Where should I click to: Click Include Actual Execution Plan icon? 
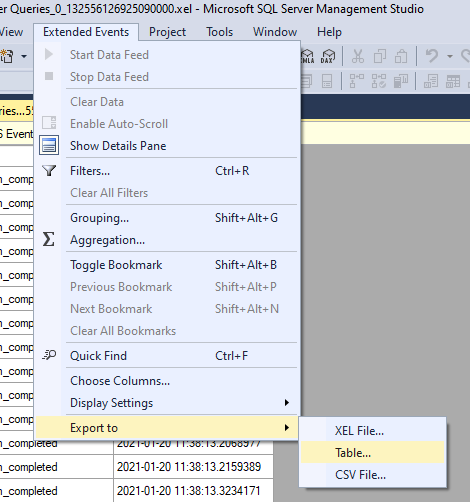pyautogui.click(x=379, y=81)
